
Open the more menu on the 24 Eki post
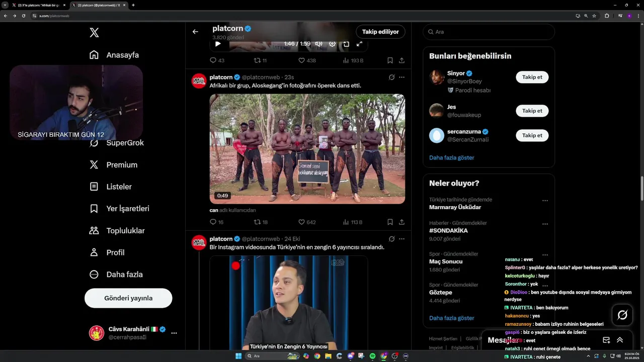pyautogui.click(x=401, y=239)
